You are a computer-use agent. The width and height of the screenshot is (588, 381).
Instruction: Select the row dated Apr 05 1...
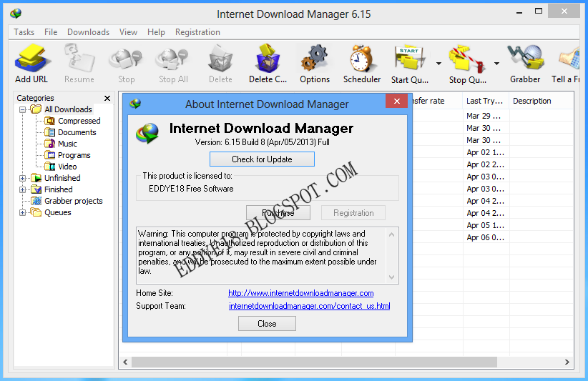point(493,225)
